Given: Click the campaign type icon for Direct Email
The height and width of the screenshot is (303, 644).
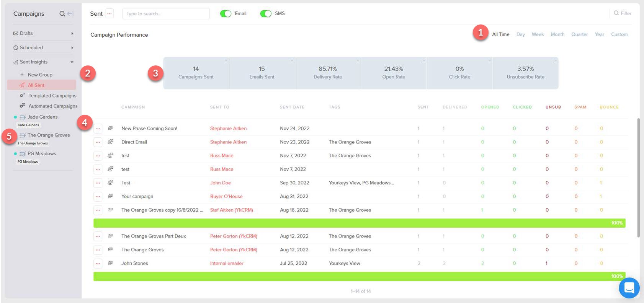Looking at the screenshot, I should 110,142.
